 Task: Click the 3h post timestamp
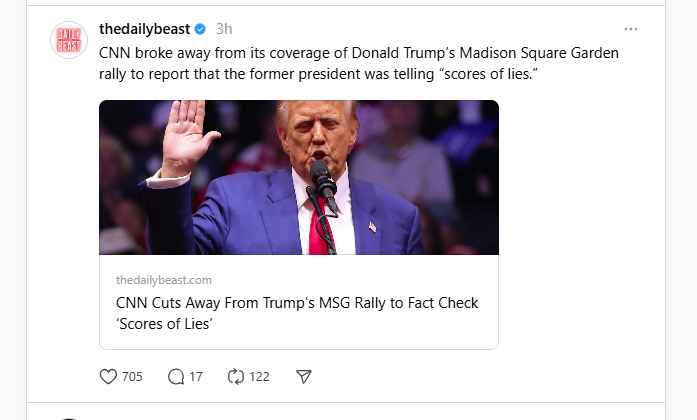(x=224, y=29)
